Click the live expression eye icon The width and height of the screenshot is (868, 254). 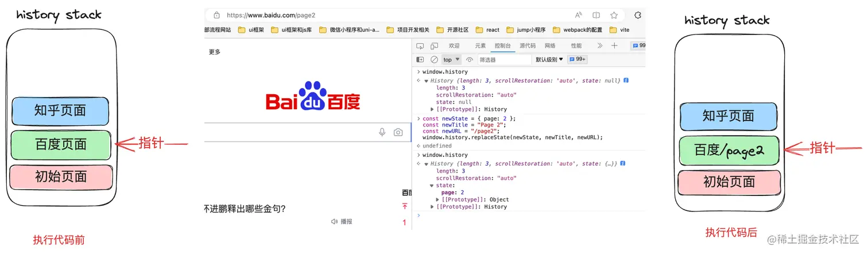(470, 60)
